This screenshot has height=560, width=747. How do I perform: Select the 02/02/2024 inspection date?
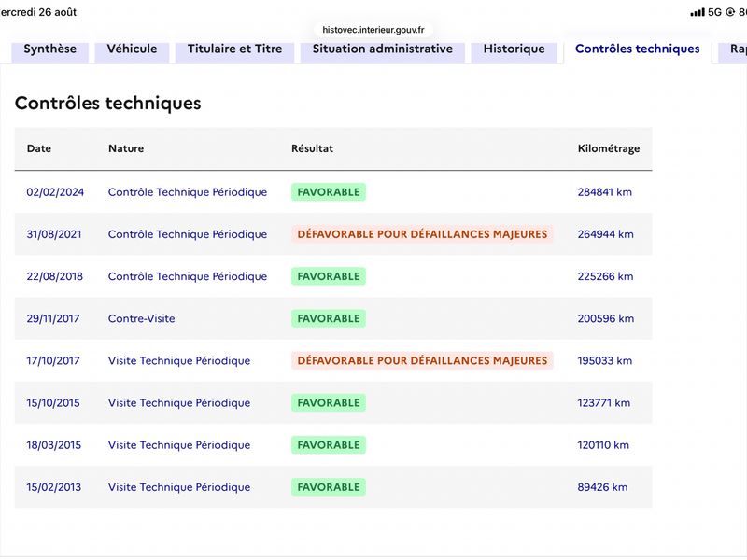[55, 192]
